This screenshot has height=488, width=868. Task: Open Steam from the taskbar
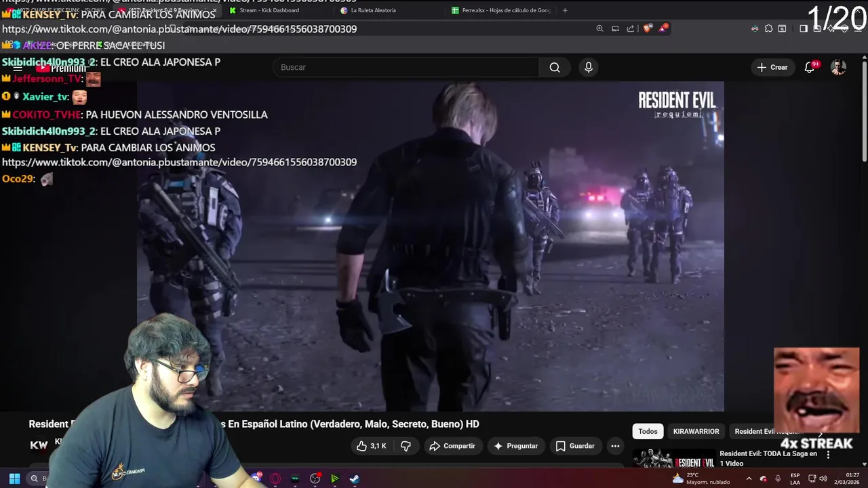click(x=354, y=479)
